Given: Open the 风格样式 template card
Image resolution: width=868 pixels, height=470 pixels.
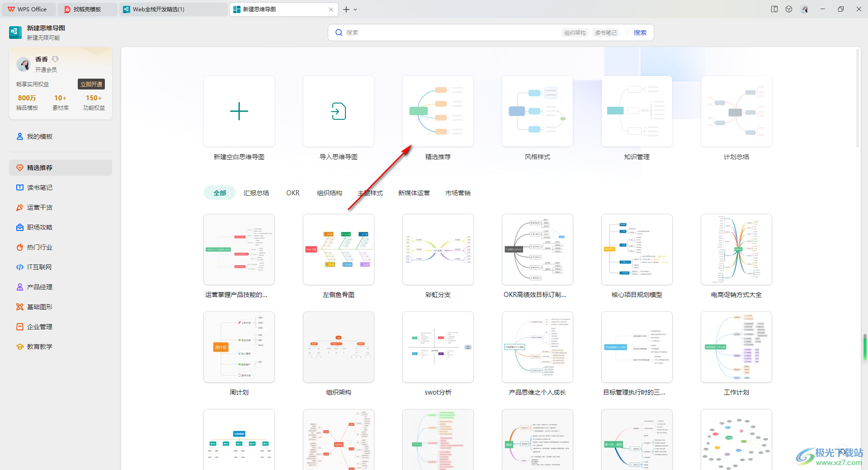Looking at the screenshot, I should (x=538, y=111).
